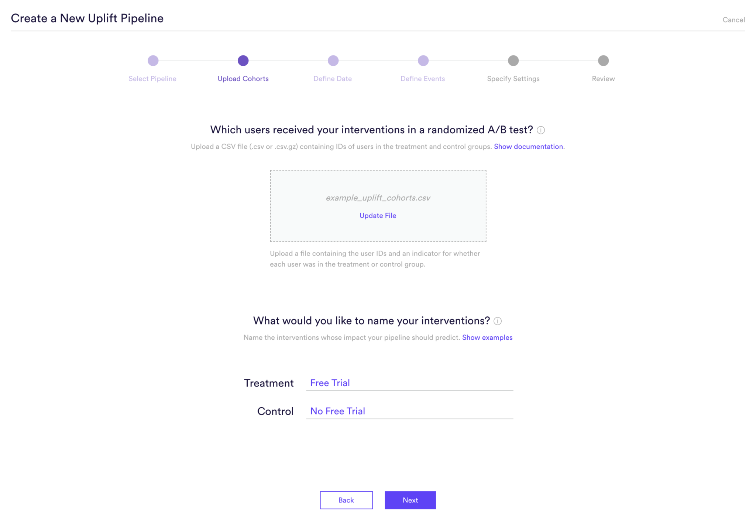Click the Define Date step circle
This screenshot has height=532, width=756.
click(x=333, y=61)
